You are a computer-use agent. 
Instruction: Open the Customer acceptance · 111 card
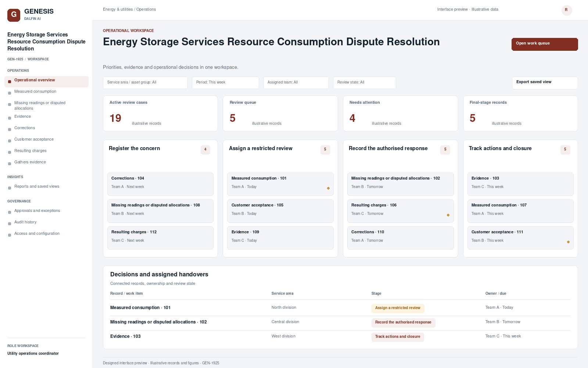tap(520, 238)
